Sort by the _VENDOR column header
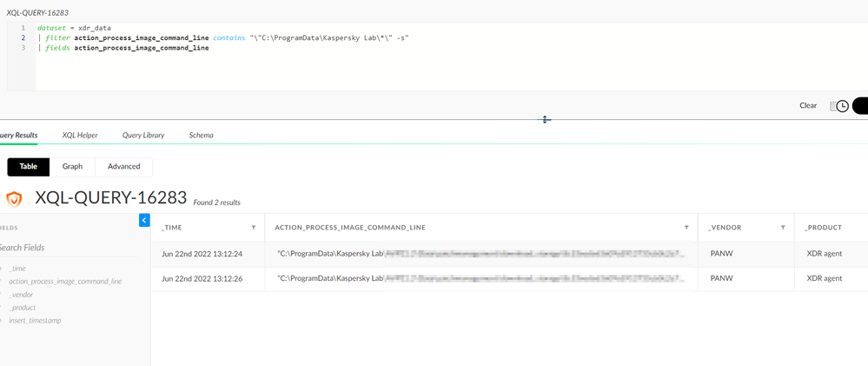 click(725, 228)
